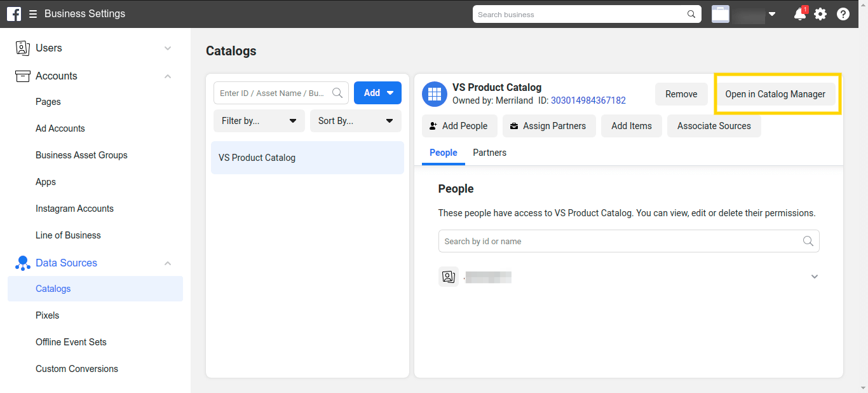Expand the person's permissions chevron
This screenshot has width=868, height=393.
[815, 277]
